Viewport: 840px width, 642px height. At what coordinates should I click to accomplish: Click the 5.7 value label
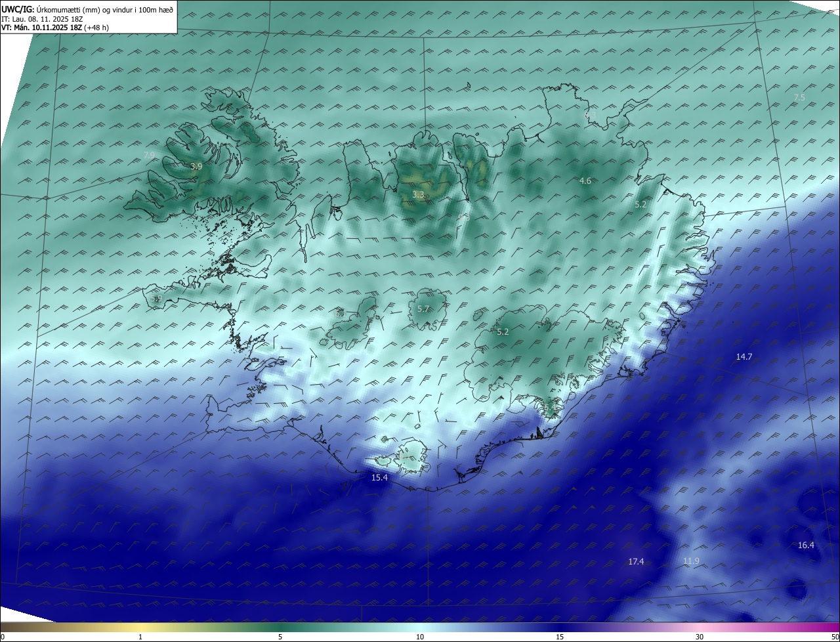[x=423, y=309]
